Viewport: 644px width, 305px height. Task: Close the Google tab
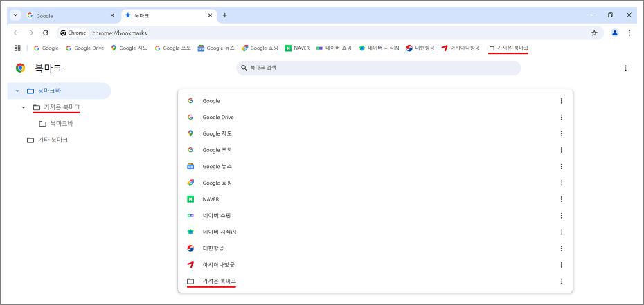pos(112,15)
